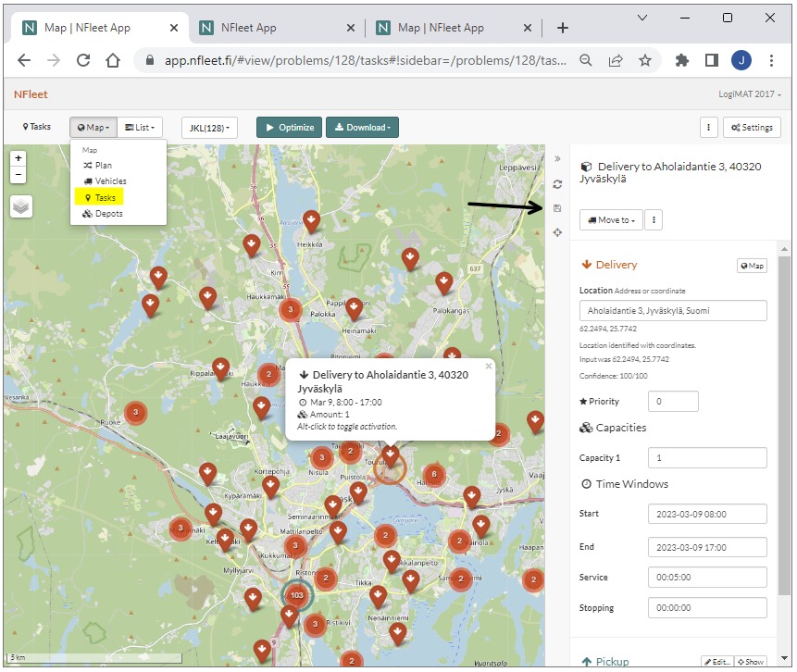Click the Tasks toolbar button

[37, 127]
